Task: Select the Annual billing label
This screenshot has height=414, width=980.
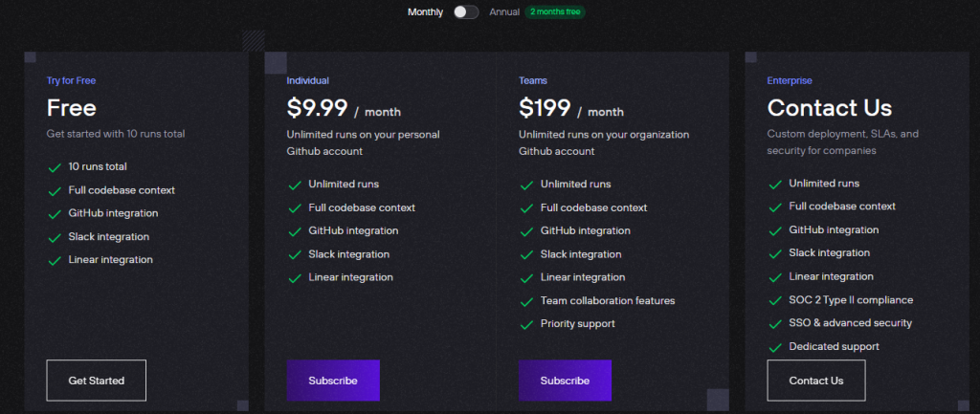Action: (x=504, y=12)
